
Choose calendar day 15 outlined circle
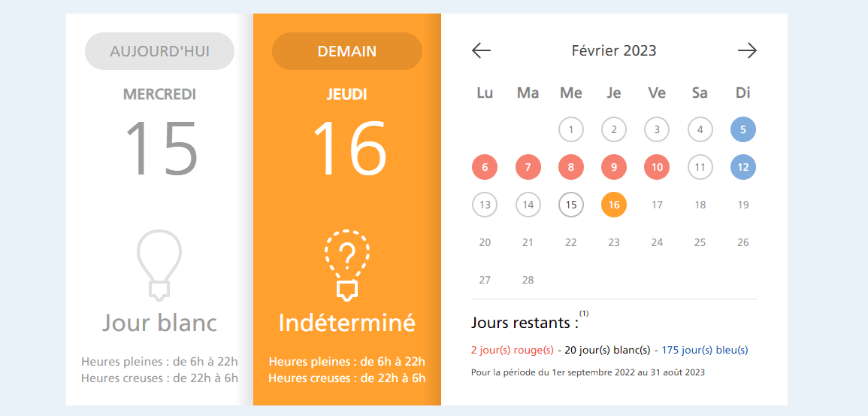point(571,205)
